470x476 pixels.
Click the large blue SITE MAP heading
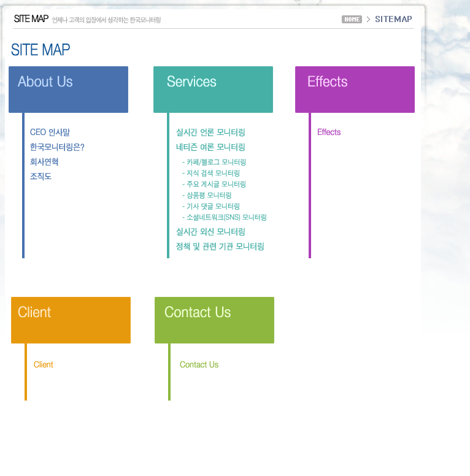tap(40, 50)
